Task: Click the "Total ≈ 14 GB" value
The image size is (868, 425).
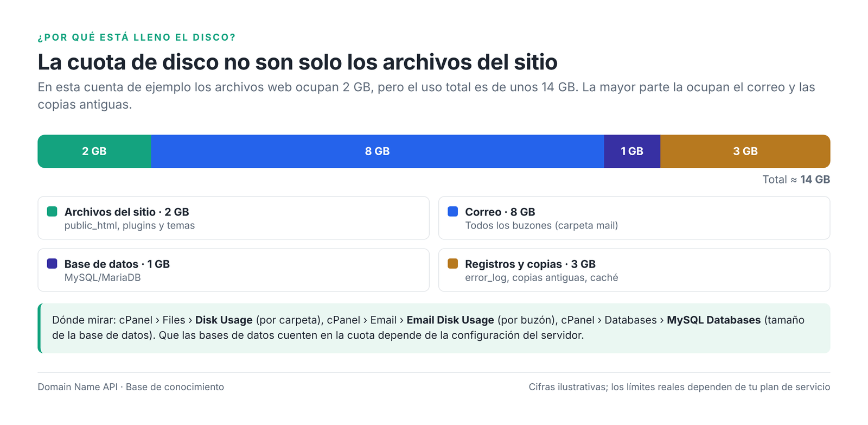Action: (x=796, y=180)
